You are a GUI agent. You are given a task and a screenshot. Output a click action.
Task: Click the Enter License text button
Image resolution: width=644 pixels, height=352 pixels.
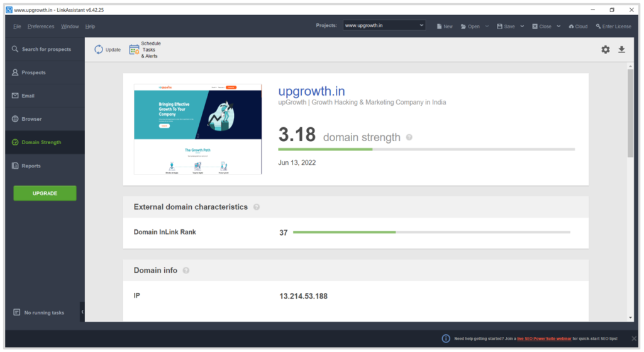616,26
